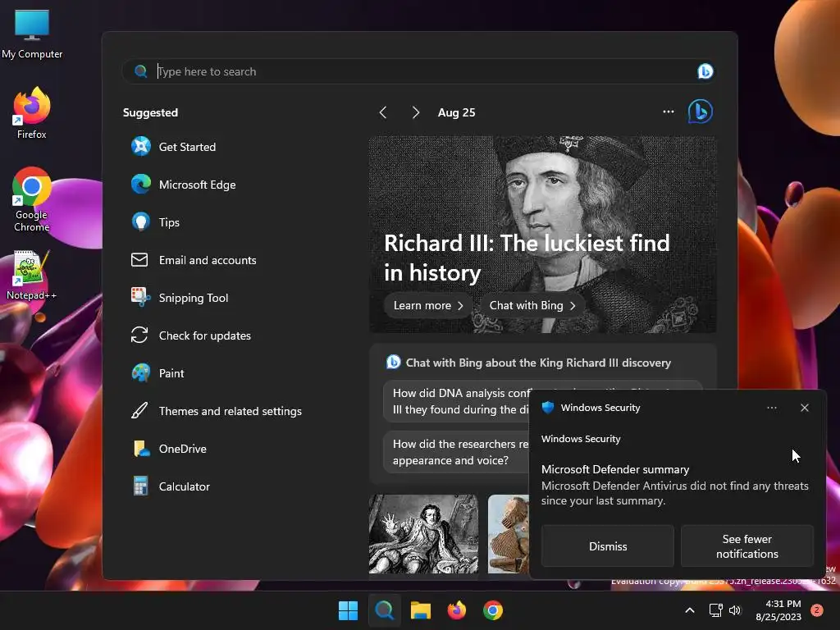Open the large Bing chat icon
The width and height of the screenshot is (840, 630).
[x=701, y=112]
